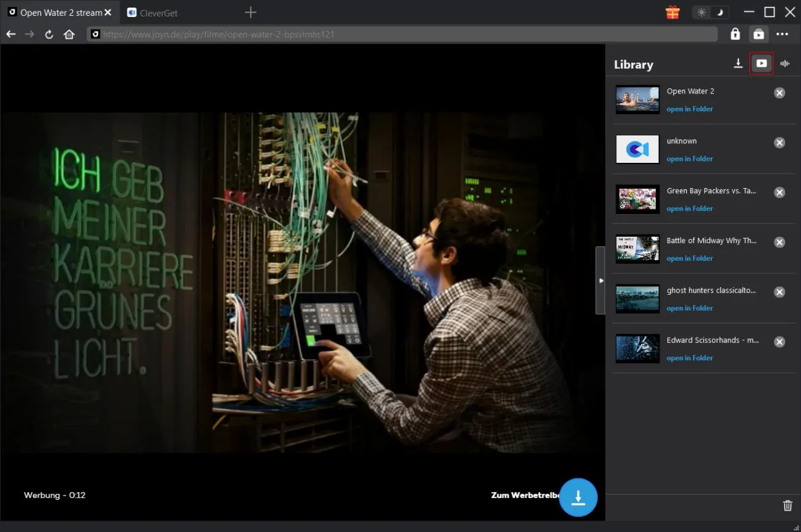Click the Green Bay Packers video thumbnail
Viewport: 801px width, 532px height.
[x=638, y=199]
